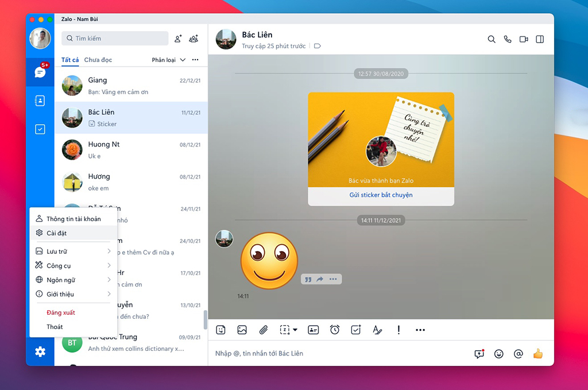Open the screenshot tool dropdown arrow
Screen dimensions: 588x390
point(295,330)
